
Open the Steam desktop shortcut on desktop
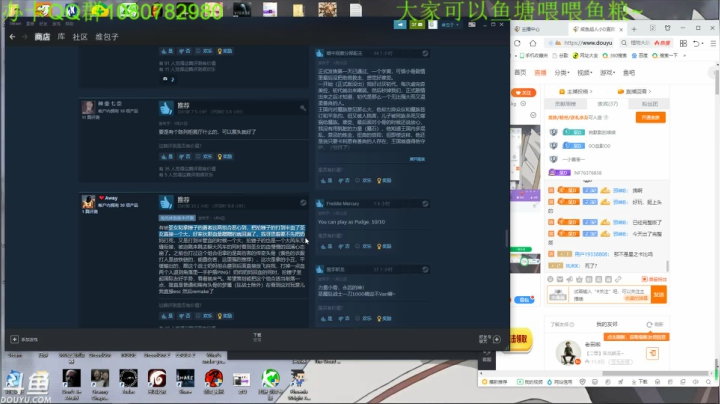point(14,356)
